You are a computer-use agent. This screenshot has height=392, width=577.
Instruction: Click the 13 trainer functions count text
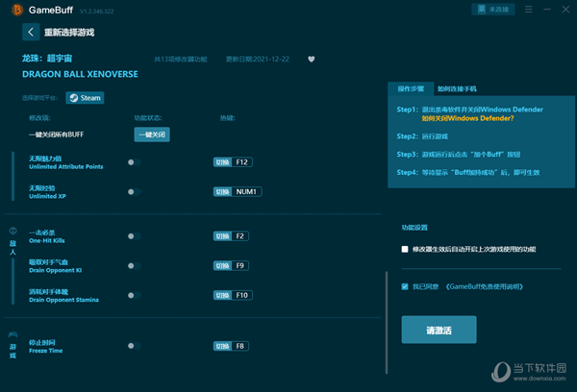pos(181,60)
